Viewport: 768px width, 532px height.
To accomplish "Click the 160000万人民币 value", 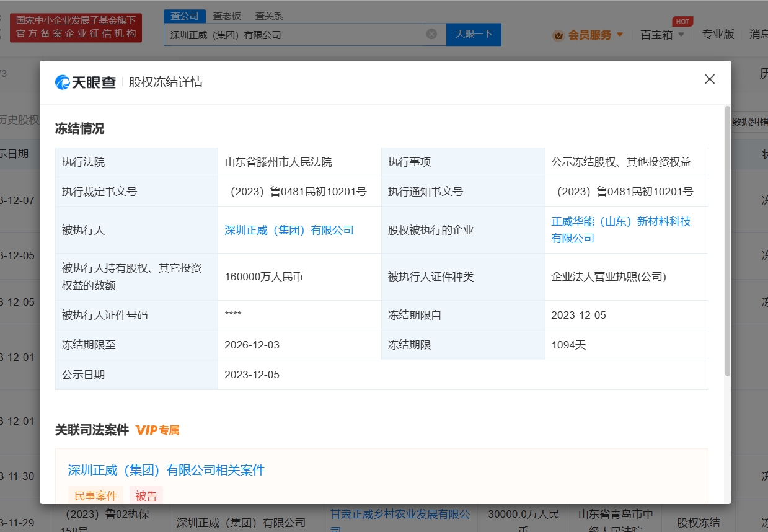I will [x=264, y=277].
